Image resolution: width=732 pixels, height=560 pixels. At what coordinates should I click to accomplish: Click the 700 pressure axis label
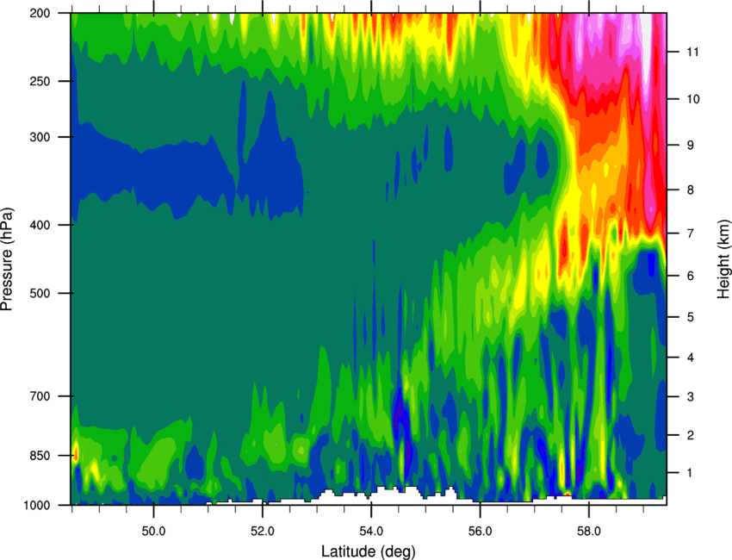click(x=40, y=396)
